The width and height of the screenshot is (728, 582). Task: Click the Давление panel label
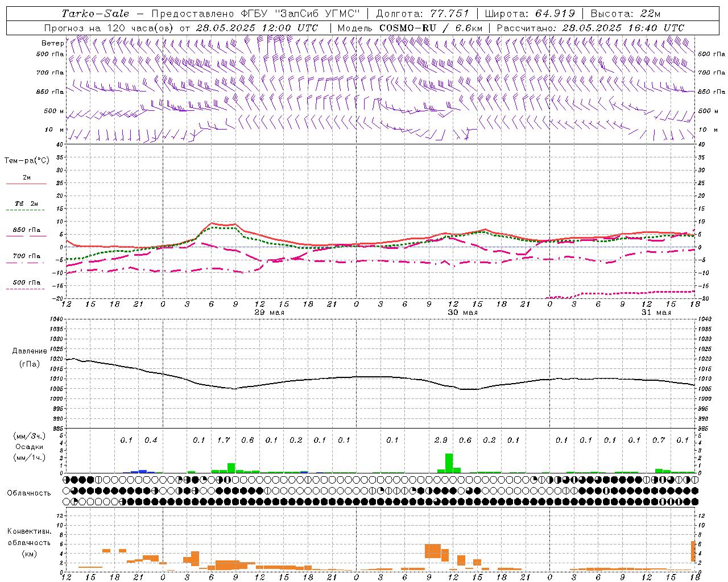pos(29,351)
